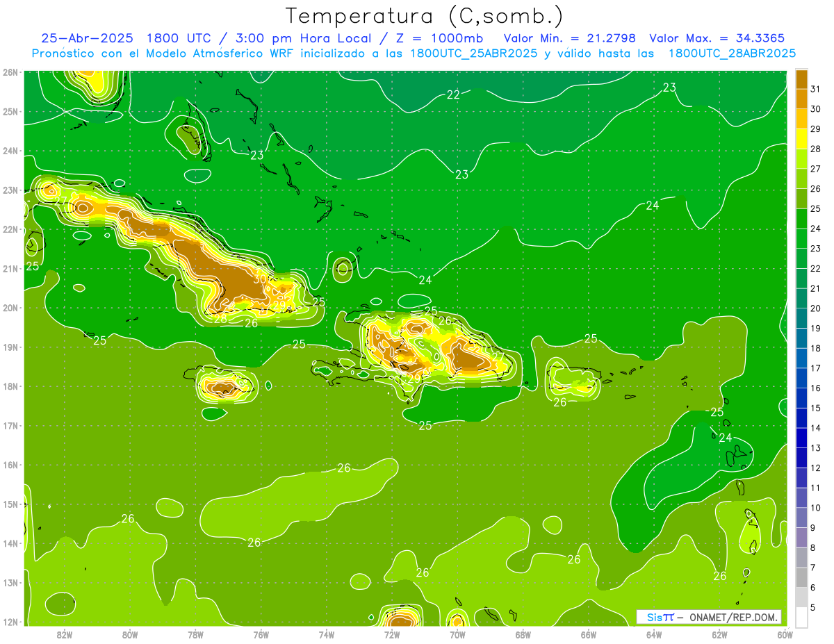Click the color bar value label 31
The image size is (834, 644).
pyautogui.click(x=816, y=89)
